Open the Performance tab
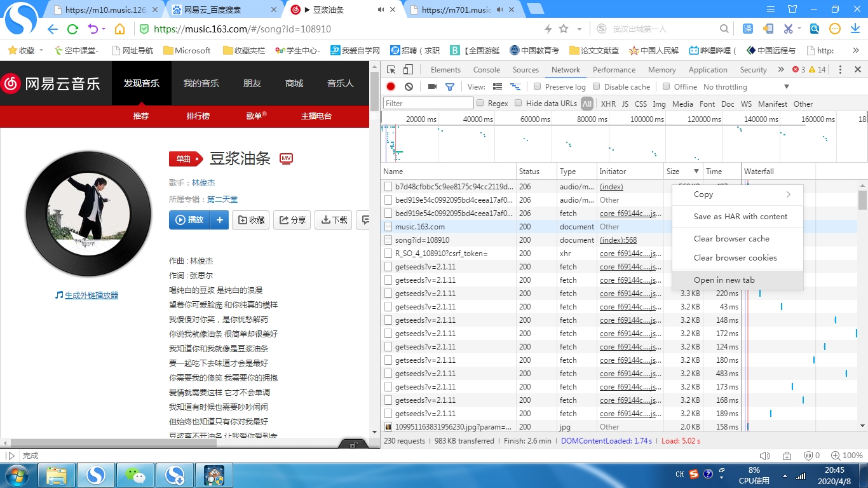Viewport: 868px width, 488px height. coord(614,70)
